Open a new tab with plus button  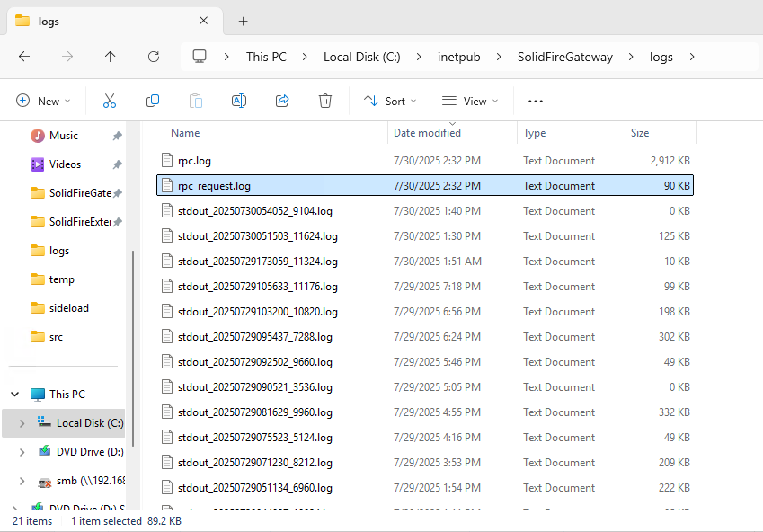pyautogui.click(x=243, y=21)
